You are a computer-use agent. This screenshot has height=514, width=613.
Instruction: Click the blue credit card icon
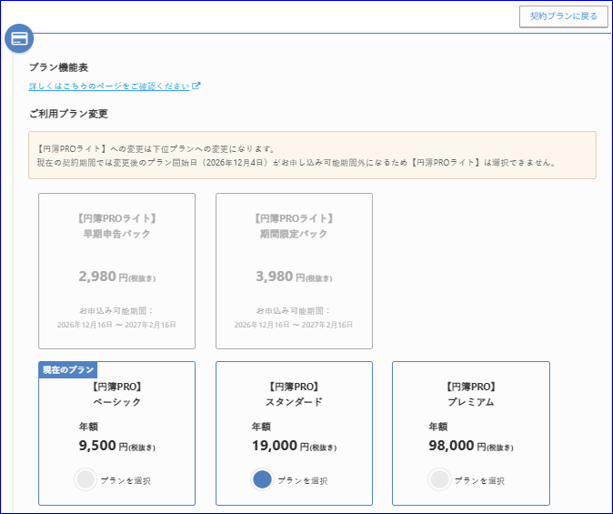19,38
